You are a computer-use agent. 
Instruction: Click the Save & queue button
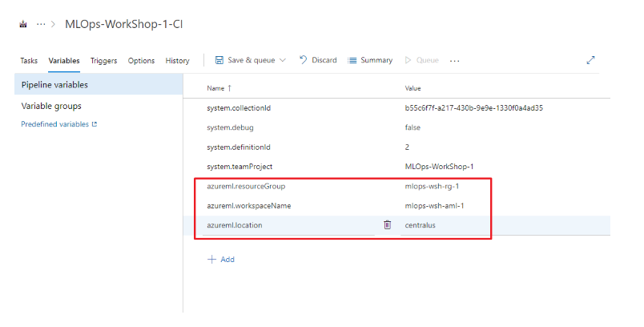click(x=251, y=60)
